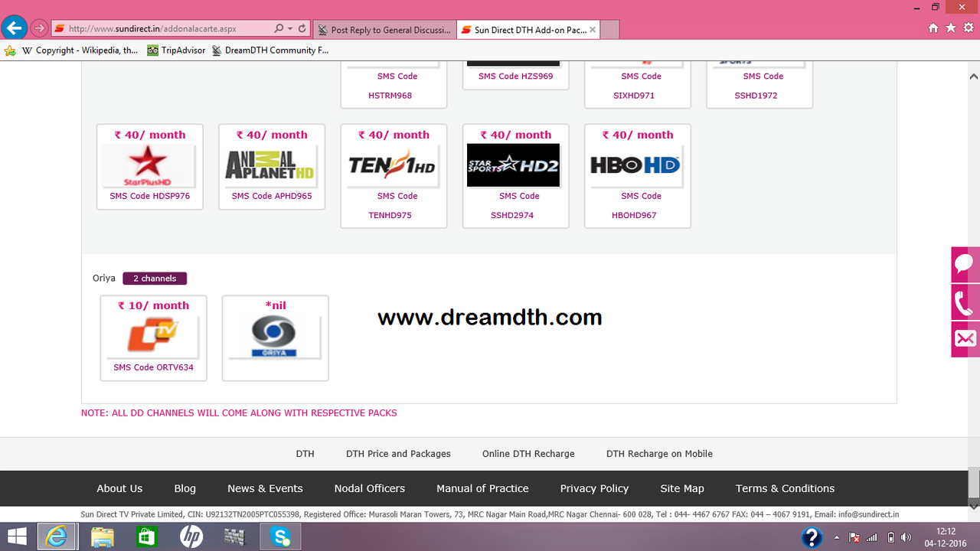Open Copyright - Wikipedia bookmark
980x551 pixels.
(80, 51)
